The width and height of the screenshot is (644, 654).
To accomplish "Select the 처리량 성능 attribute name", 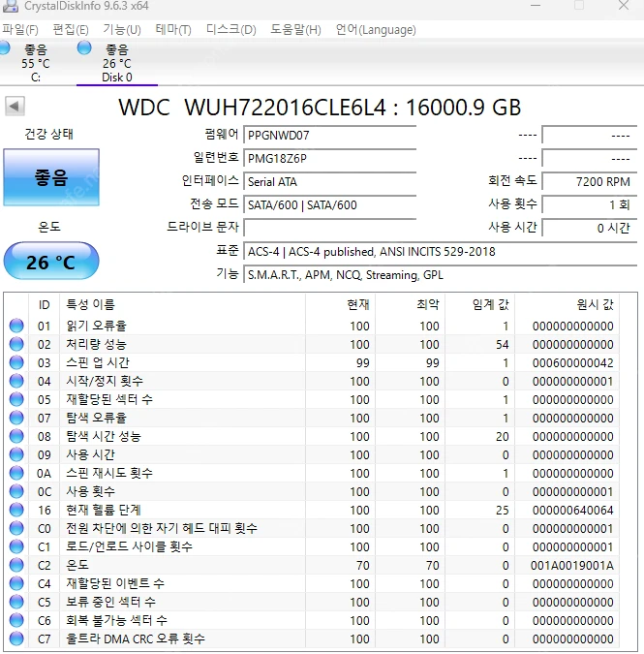I will point(96,344).
